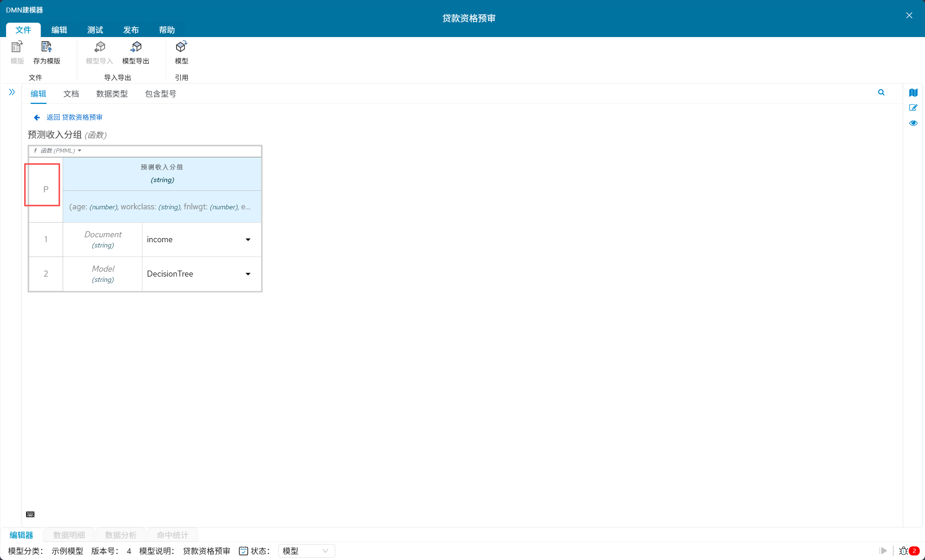
Task: Expand the 函数 (PMML) type selector
Action: (58, 151)
